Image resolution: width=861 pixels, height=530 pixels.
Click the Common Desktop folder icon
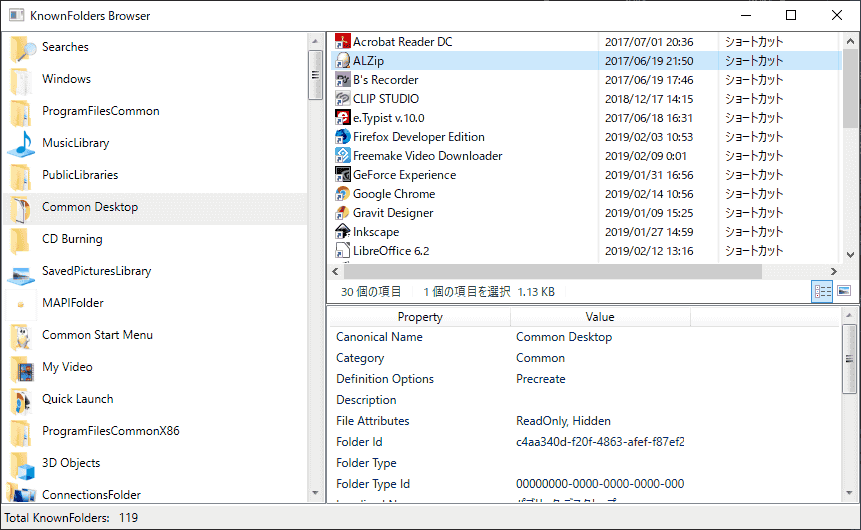pos(22,208)
